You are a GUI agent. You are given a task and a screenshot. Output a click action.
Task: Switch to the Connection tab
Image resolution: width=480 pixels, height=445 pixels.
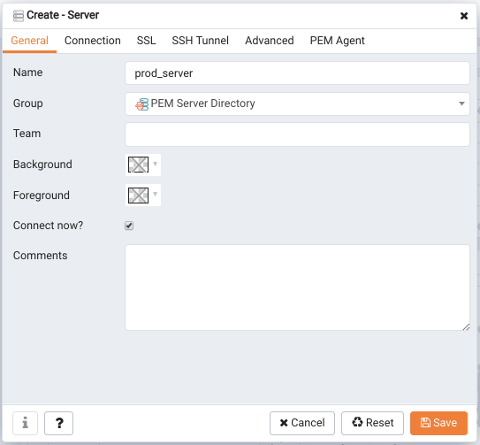point(92,41)
